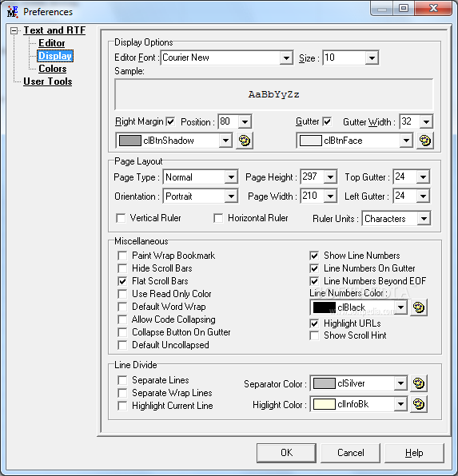Open the Orientation dropdown
Image resolution: width=458 pixels, height=476 pixels.
[231, 196]
